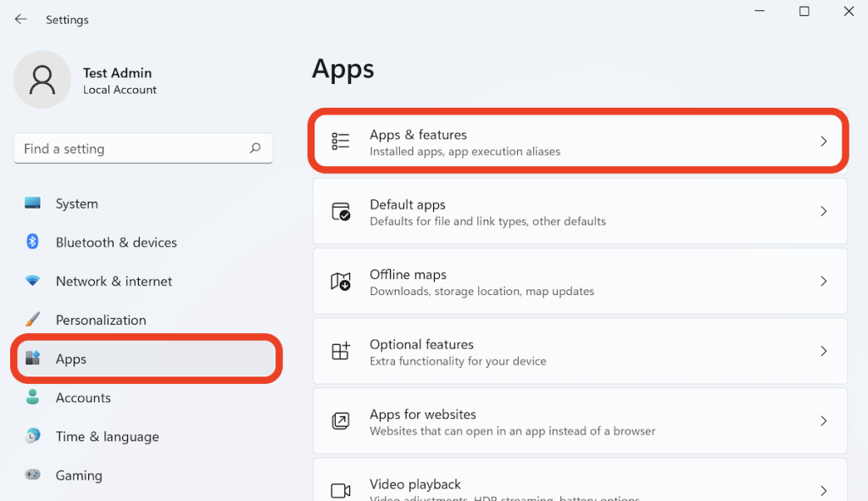Expand Apps for websites chevron
The width and height of the screenshot is (868, 501).
click(824, 420)
